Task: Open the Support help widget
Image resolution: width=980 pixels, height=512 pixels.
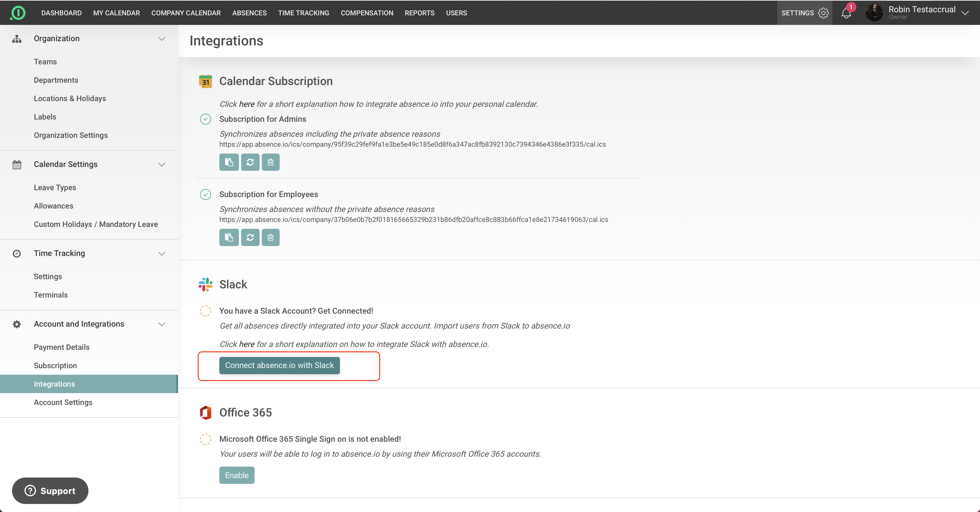Action: 50,491
